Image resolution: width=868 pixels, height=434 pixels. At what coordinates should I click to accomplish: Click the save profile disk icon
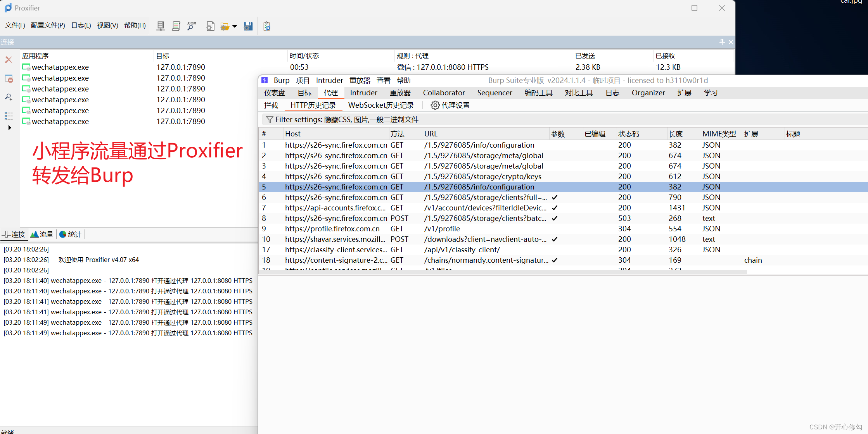point(248,26)
